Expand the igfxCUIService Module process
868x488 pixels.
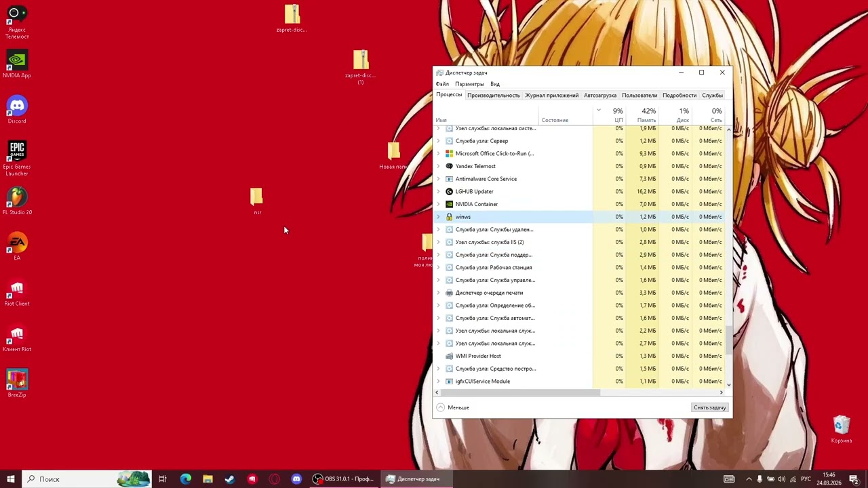pos(438,381)
